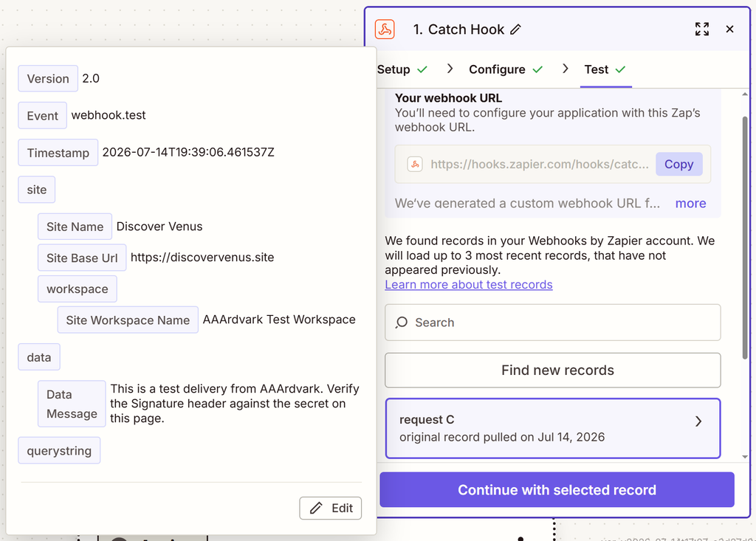
Task: Click the scrollbar up arrow in panel
Action: [x=745, y=94]
